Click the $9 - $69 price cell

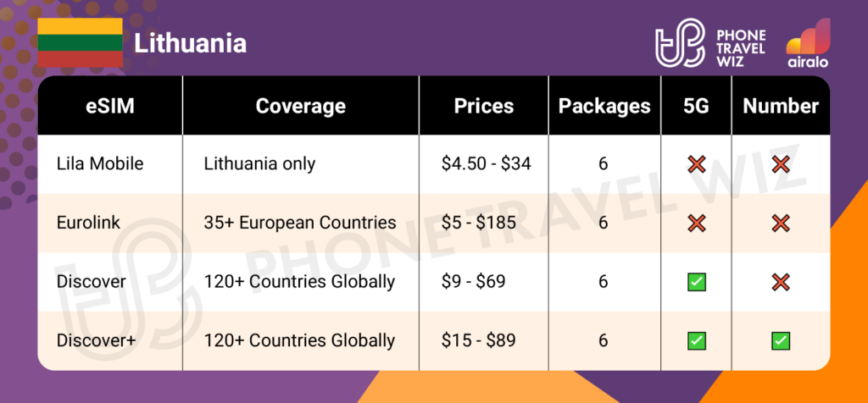[474, 281]
